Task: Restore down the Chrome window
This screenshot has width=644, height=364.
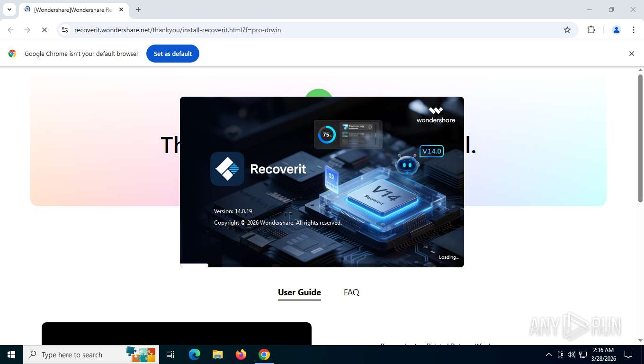Action: 611,9
